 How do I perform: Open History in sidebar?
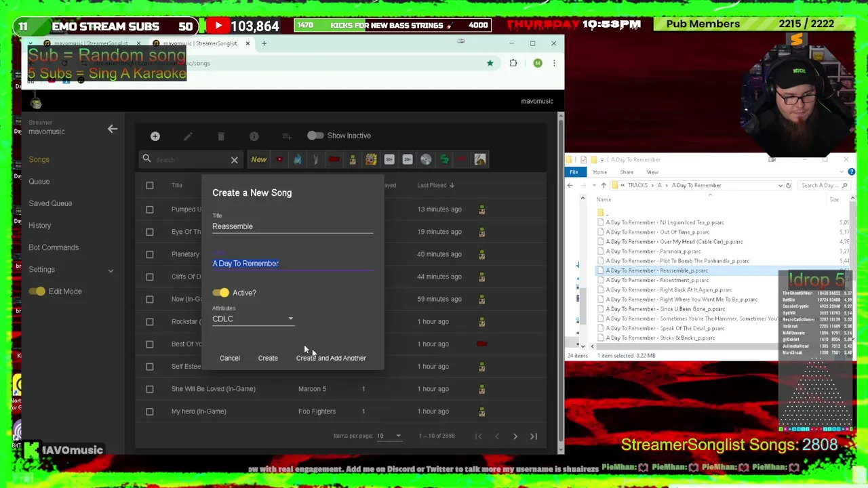[x=39, y=226]
